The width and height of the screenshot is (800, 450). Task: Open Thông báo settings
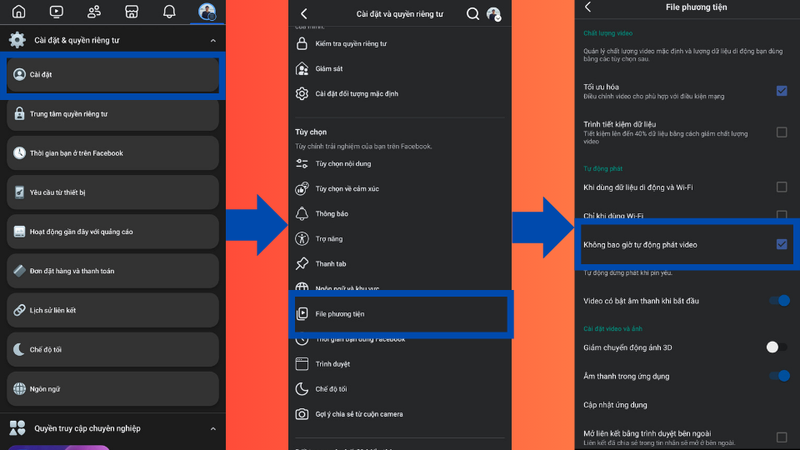coord(400,213)
